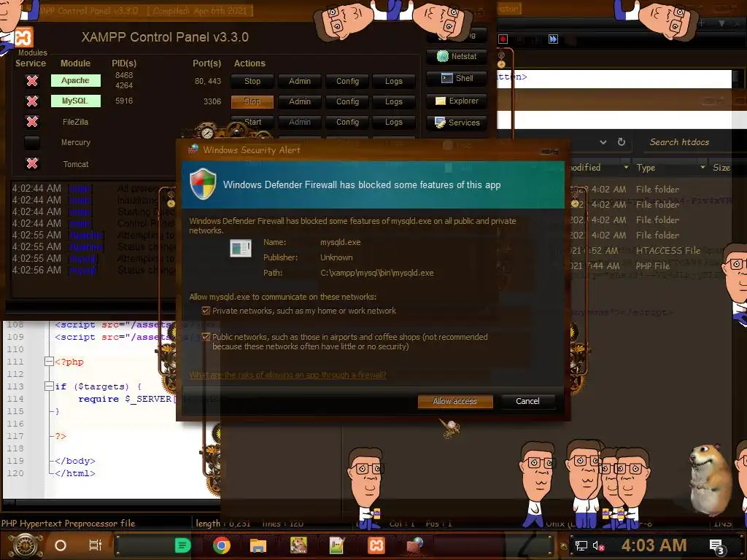Launch Google Chrome from the taskbar
Screen dimensions: 747x560
[x=222, y=545]
